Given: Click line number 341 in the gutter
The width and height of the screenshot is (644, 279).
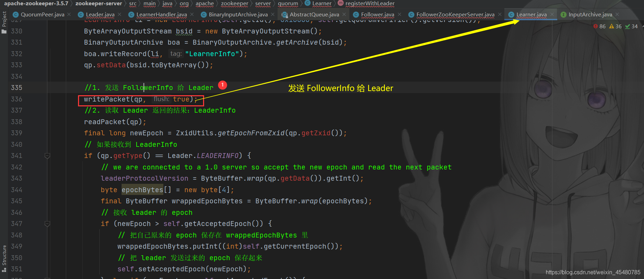Looking at the screenshot, I should (16, 156).
